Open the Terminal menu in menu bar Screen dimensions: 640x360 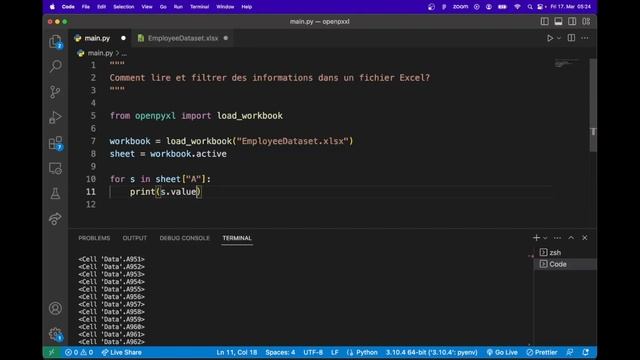click(200, 7)
